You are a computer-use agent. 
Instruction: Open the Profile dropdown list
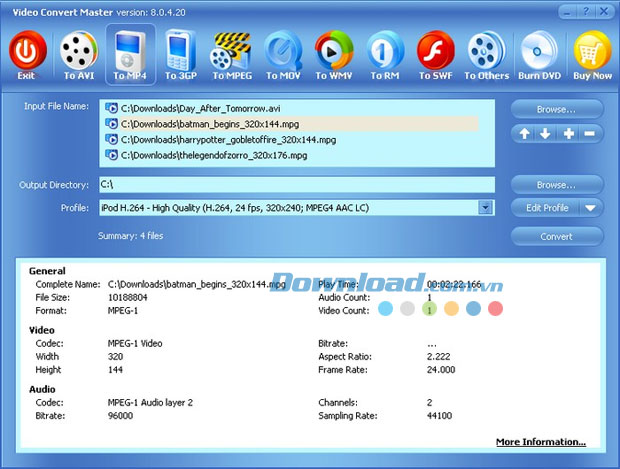pos(486,208)
